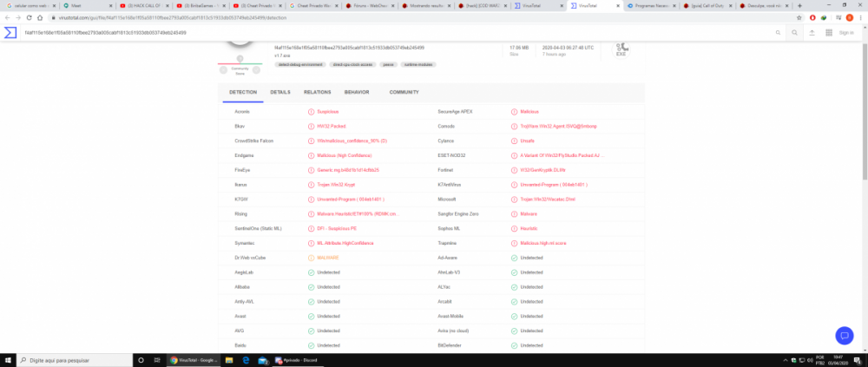Open File Explorer from taskbar

[x=229, y=360]
